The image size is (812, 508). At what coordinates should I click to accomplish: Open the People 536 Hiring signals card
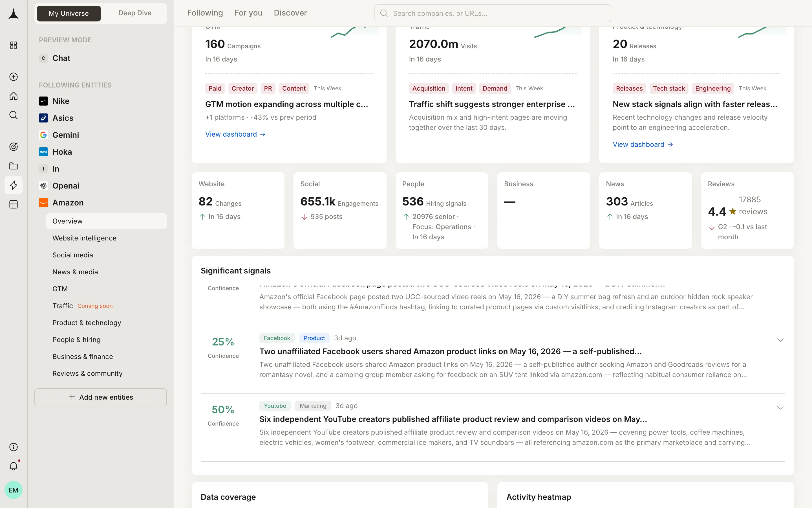coord(442,210)
